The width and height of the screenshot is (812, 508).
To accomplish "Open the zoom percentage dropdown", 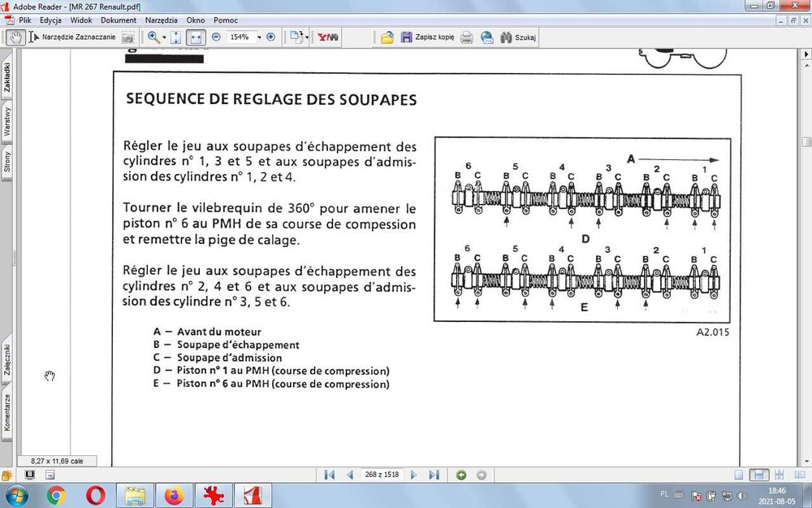I will 259,37.
